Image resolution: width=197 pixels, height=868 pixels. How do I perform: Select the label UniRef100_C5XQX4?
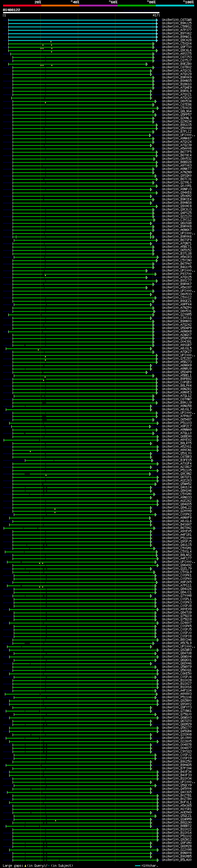pos(177,43)
